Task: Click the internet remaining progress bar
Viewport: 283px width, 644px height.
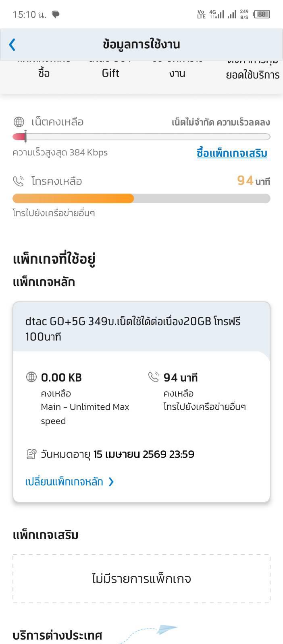Action: pyautogui.click(x=141, y=137)
